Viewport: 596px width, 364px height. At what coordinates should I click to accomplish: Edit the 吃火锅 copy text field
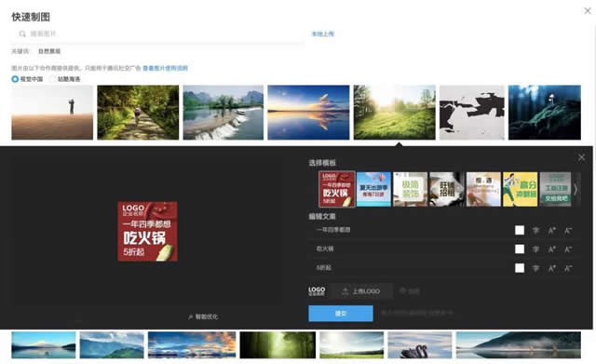pos(411,249)
